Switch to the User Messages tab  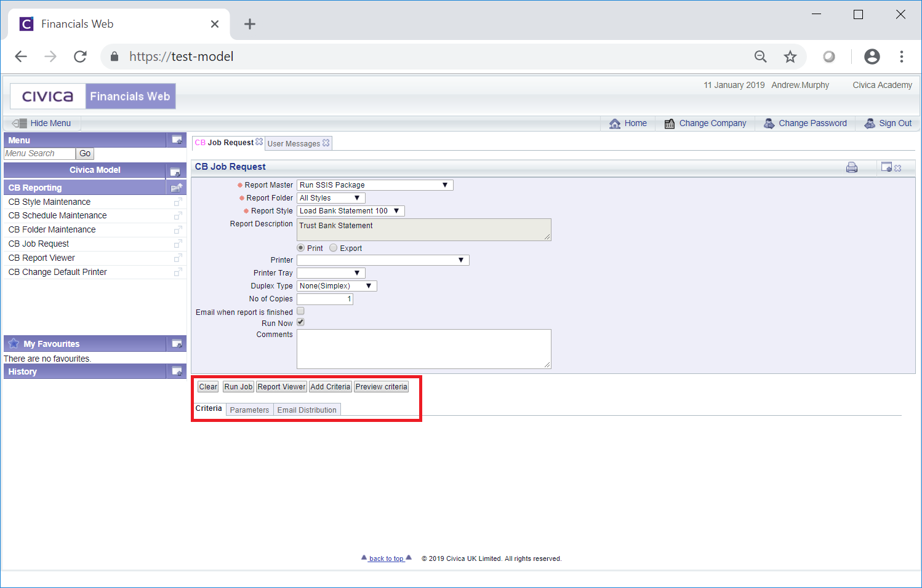tap(294, 143)
